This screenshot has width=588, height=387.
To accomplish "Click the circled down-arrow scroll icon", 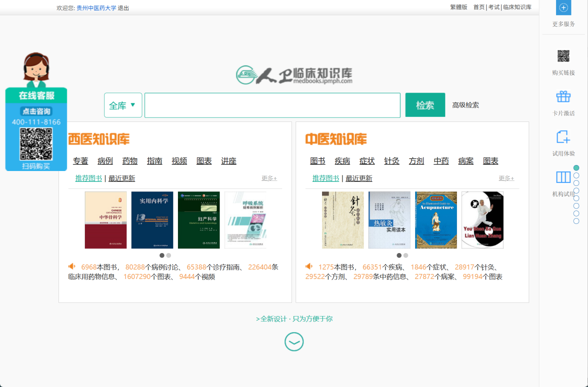I will coord(294,342).
